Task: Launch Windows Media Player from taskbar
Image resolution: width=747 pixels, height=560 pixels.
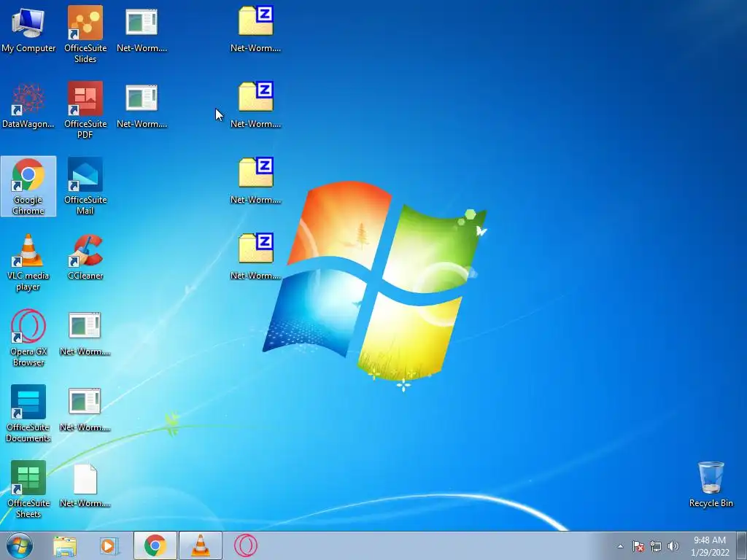Action: pos(109,545)
